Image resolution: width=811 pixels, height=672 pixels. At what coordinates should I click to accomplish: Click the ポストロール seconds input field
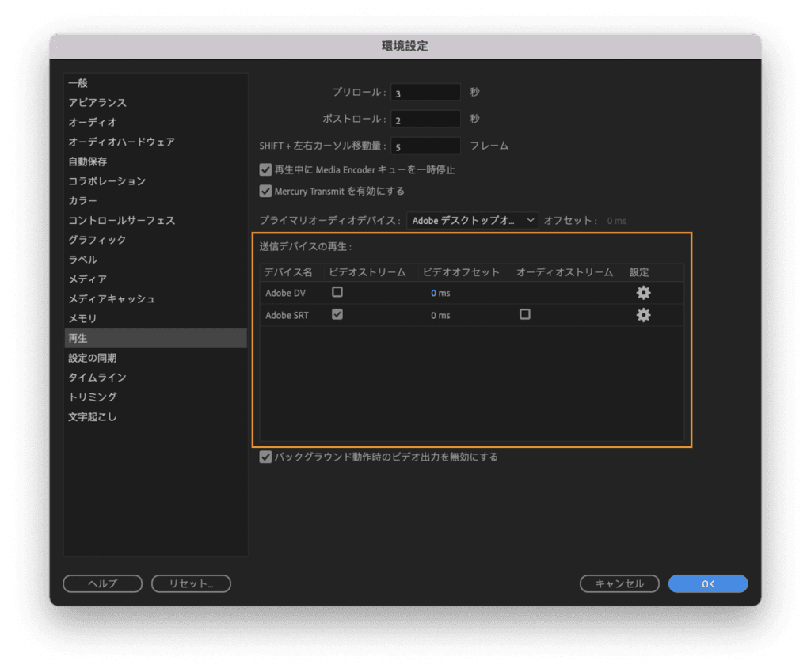click(x=425, y=120)
